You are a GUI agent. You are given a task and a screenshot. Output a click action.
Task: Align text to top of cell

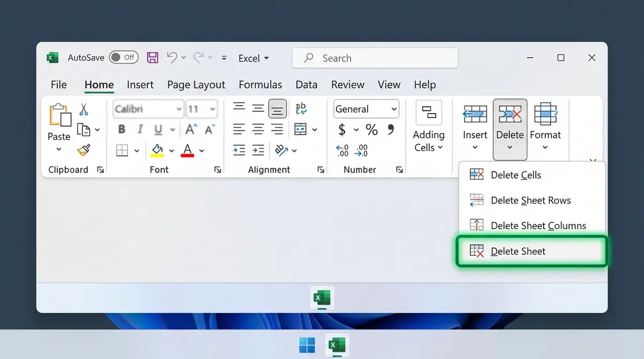point(239,107)
